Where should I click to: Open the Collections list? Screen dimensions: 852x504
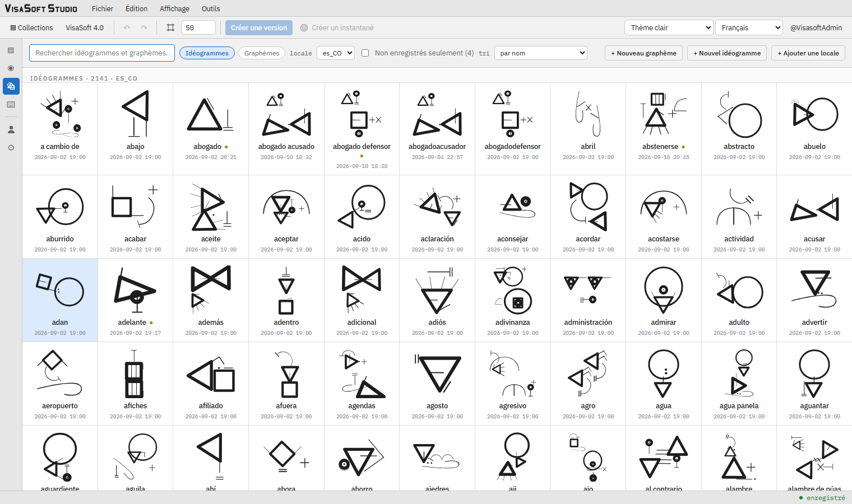[x=31, y=27]
